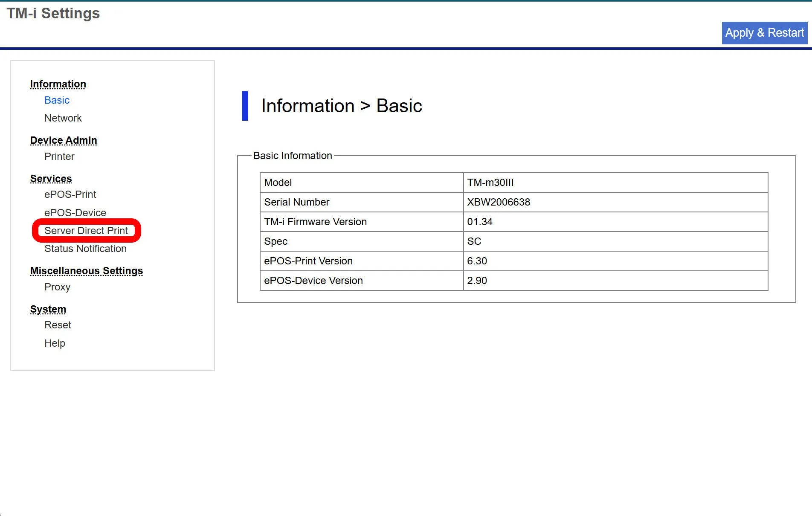The width and height of the screenshot is (812, 516).
Task: Open Status Notification settings
Action: point(85,249)
